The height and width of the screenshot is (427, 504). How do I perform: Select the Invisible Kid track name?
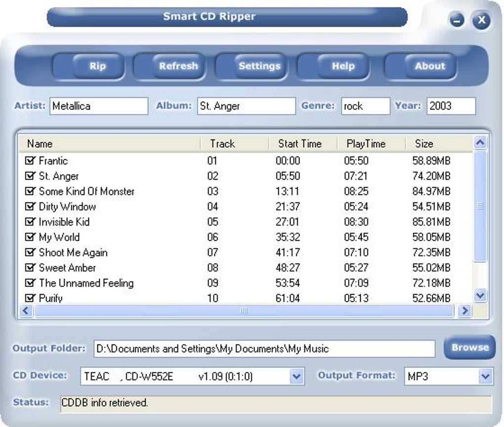(x=64, y=222)
